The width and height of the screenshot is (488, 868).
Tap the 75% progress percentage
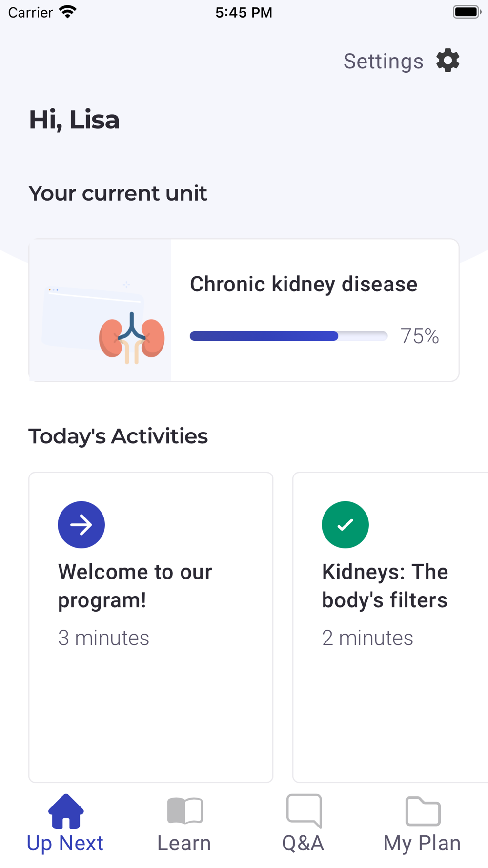420,336
